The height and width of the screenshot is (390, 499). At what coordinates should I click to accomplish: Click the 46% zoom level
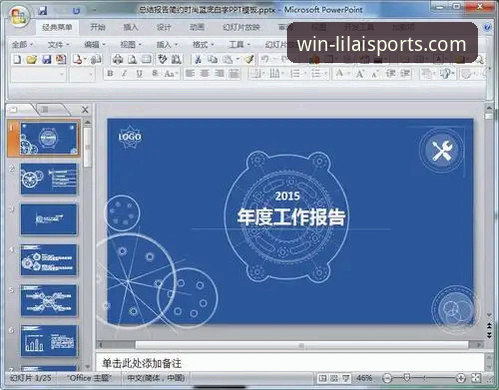click(x=364, y=378)
